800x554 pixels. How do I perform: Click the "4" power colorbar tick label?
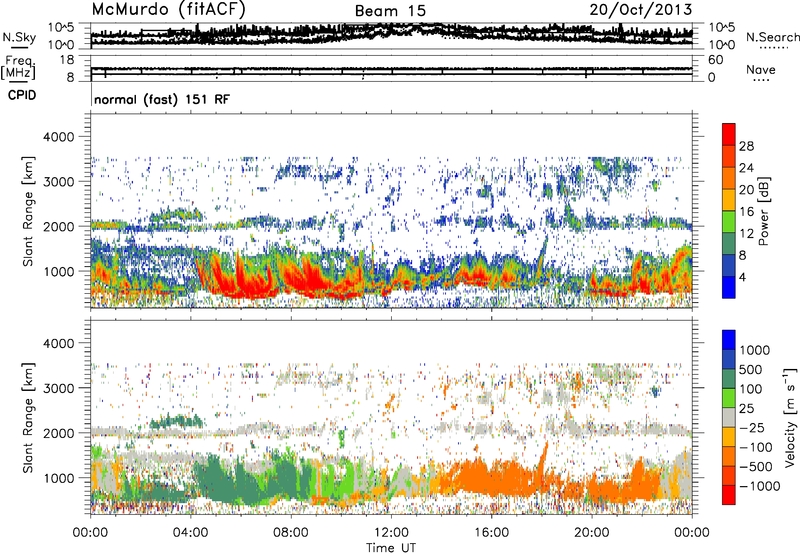743,278
